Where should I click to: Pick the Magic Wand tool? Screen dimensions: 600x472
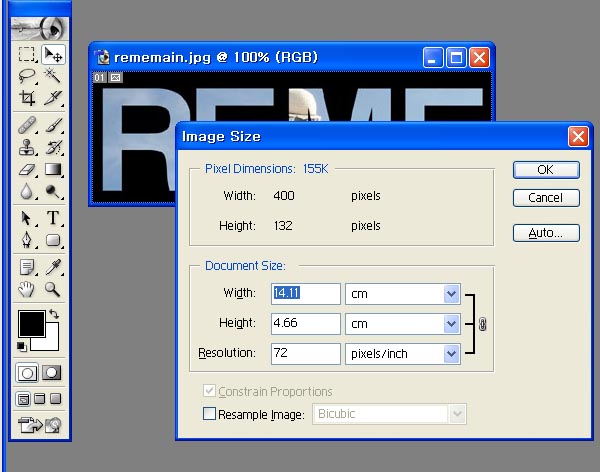click(x=53, y=76)
